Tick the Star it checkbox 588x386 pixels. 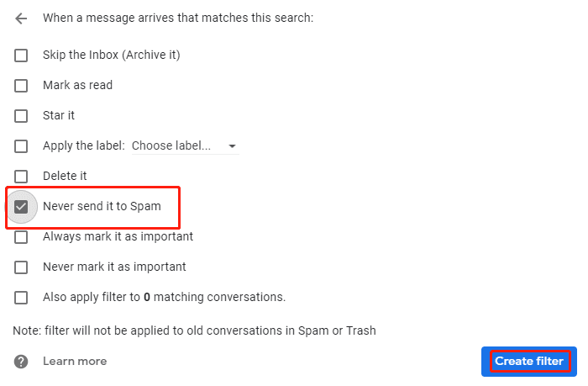21,116
